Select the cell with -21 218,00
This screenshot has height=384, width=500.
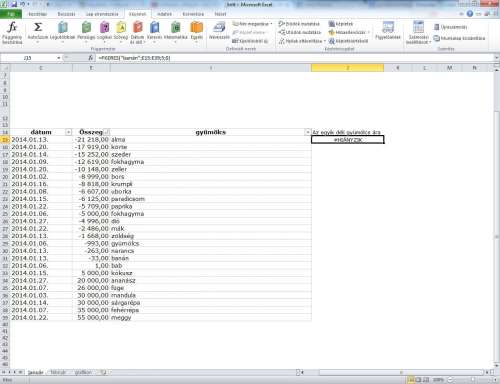tap(91, 140)
